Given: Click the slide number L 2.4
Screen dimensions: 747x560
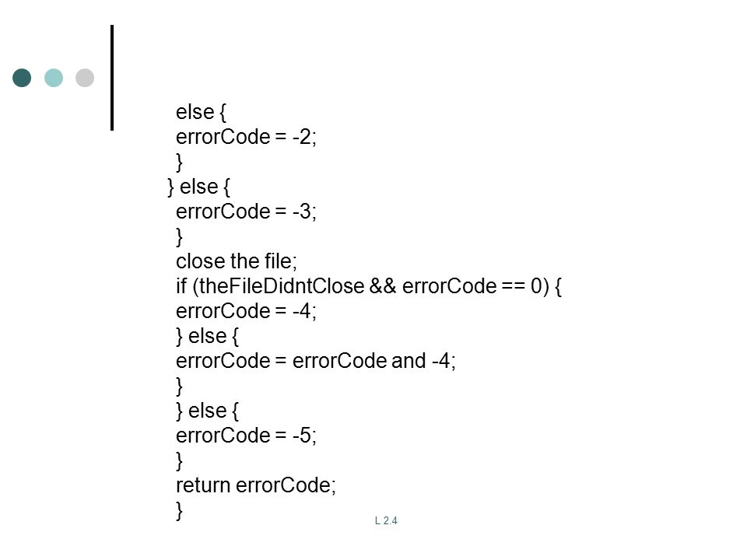Looking at the screenshot, I should (386, 520).
